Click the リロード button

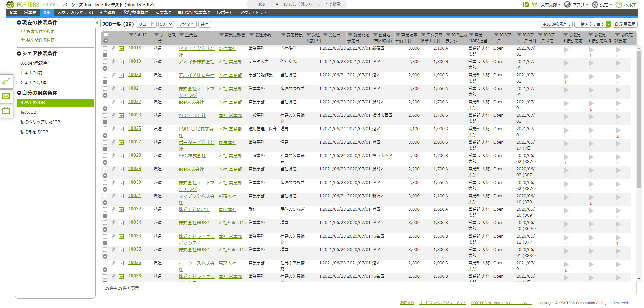tap(146, 24)
